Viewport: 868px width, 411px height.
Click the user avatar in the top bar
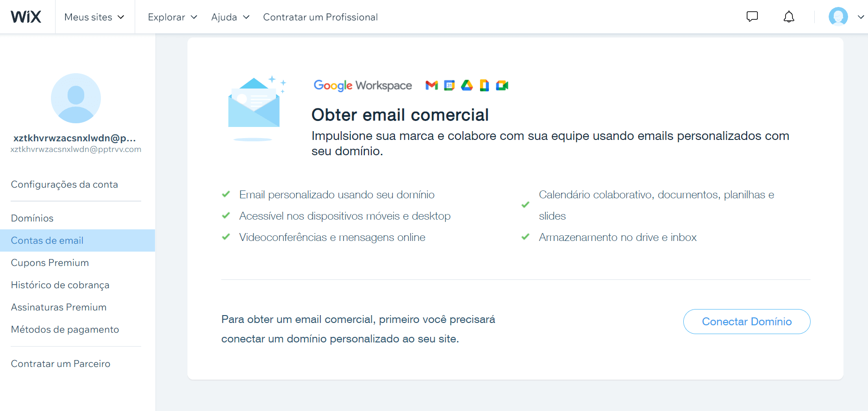tap(838, 17)
